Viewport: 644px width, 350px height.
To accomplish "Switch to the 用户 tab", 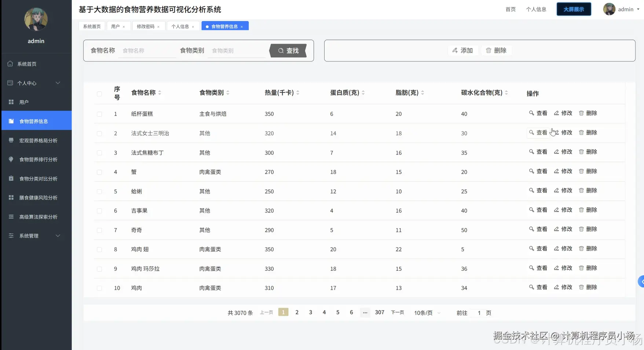I will click(116, 26).
